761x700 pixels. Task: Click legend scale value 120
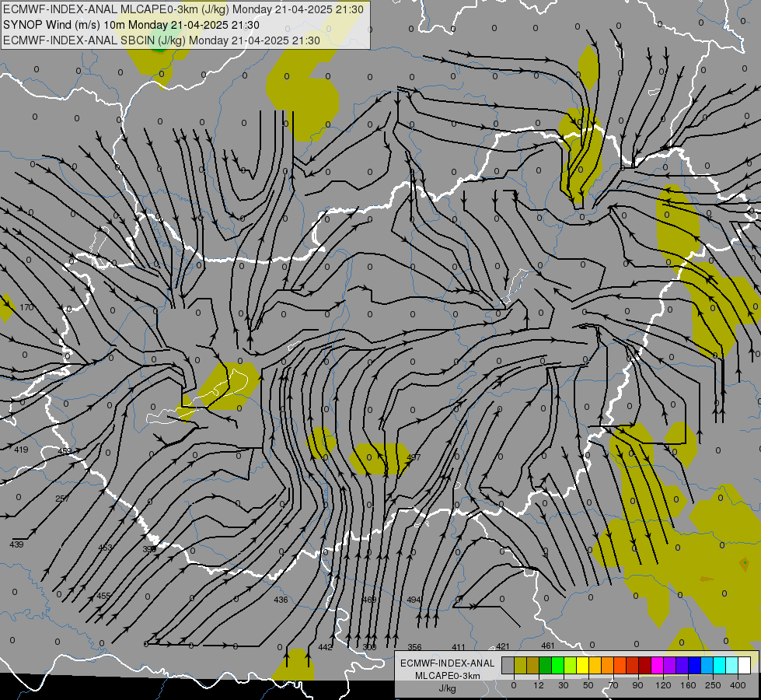pyautogui.click(x=663, y=685)
